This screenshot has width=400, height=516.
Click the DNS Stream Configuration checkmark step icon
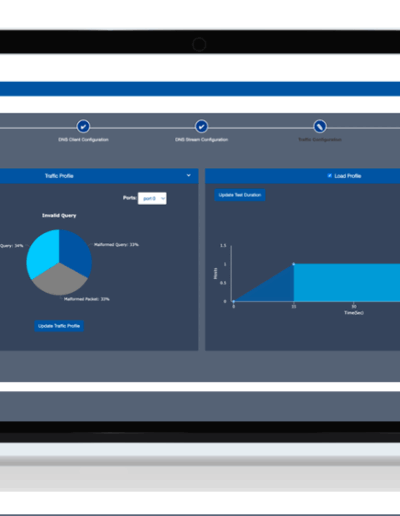coord(201,127)
